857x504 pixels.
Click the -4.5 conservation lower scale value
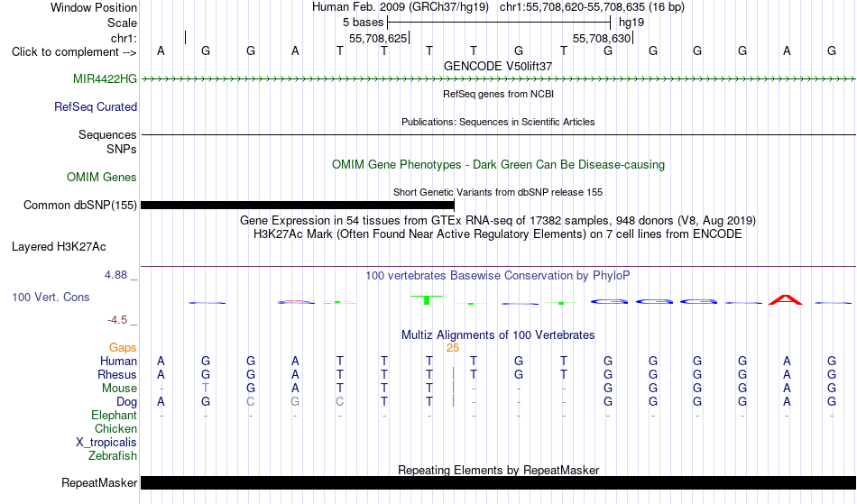coord(117,320)
